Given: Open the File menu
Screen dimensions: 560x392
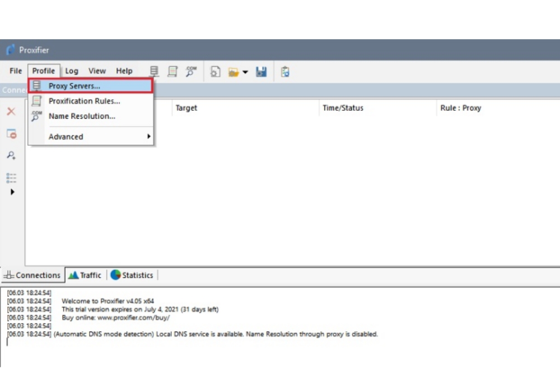Looking at the screenshot, I should point(16,71).
